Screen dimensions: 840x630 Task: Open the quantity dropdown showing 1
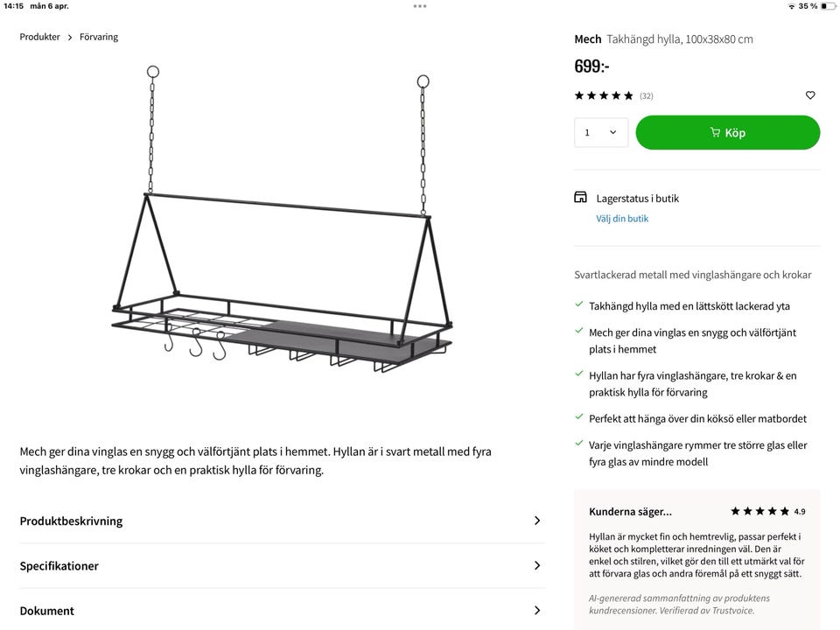click(x=601, y=133)
